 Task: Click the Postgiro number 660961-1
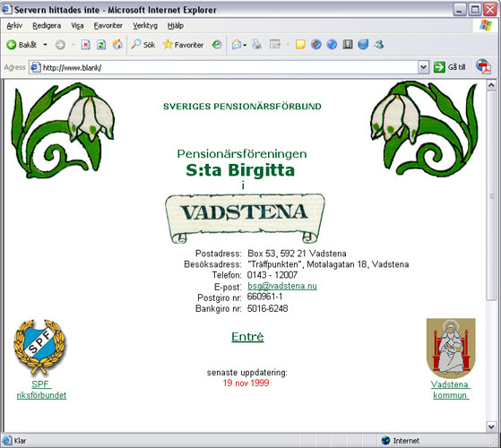[265, 297]
